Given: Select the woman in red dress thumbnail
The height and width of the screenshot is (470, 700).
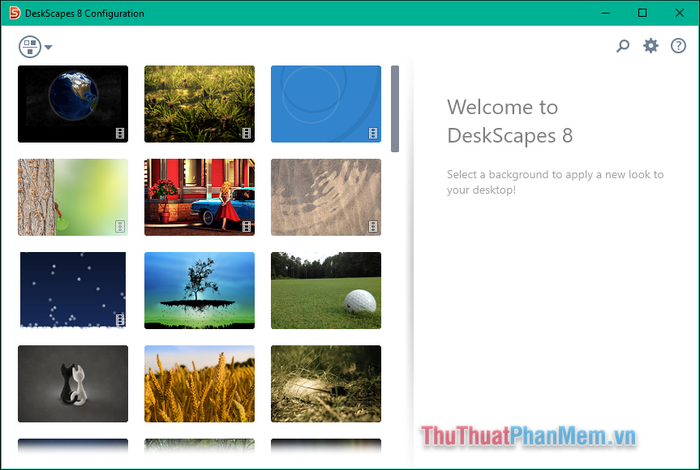Looking at the screenshot, I should click(x=200, y=197).
